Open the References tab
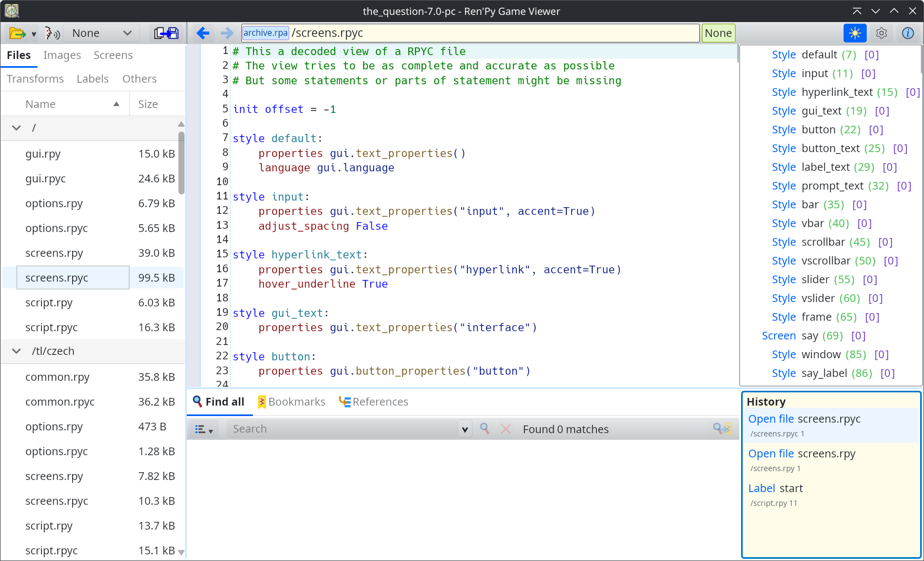 click(x=374, y=402)
